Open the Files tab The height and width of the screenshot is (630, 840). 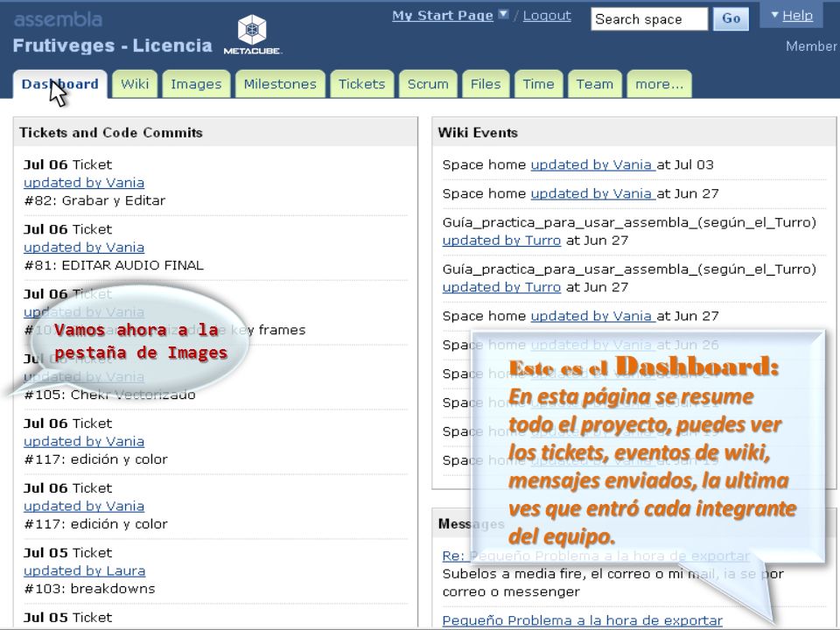[x=486, y=84]
